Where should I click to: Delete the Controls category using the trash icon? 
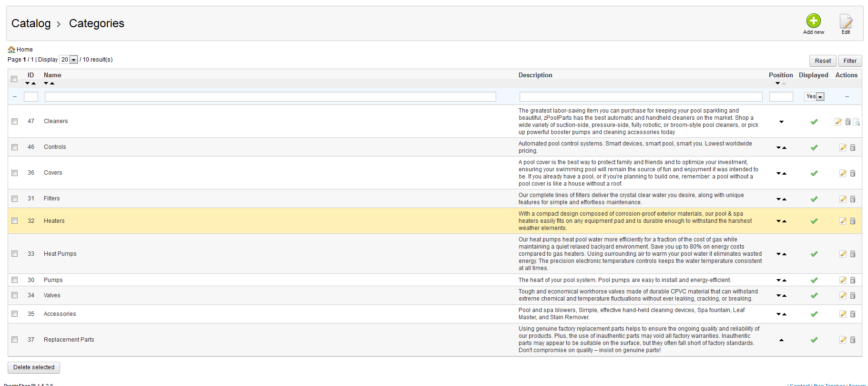pos(853,147)
